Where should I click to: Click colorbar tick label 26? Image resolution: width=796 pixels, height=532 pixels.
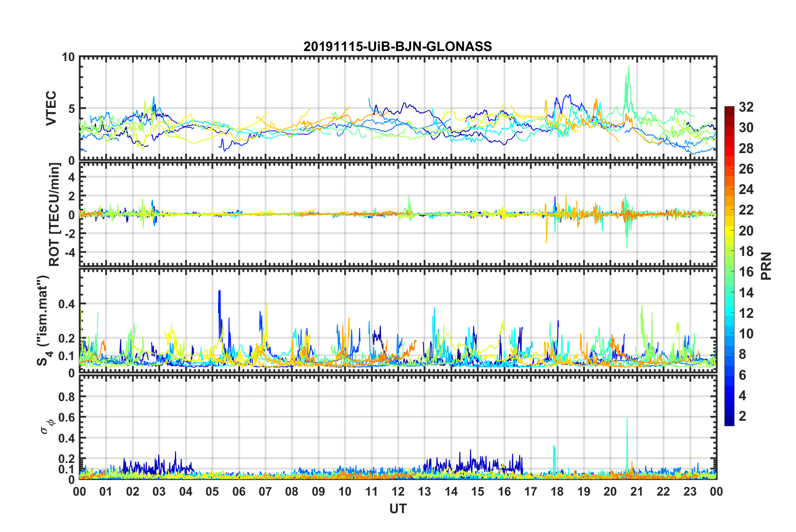746,169
